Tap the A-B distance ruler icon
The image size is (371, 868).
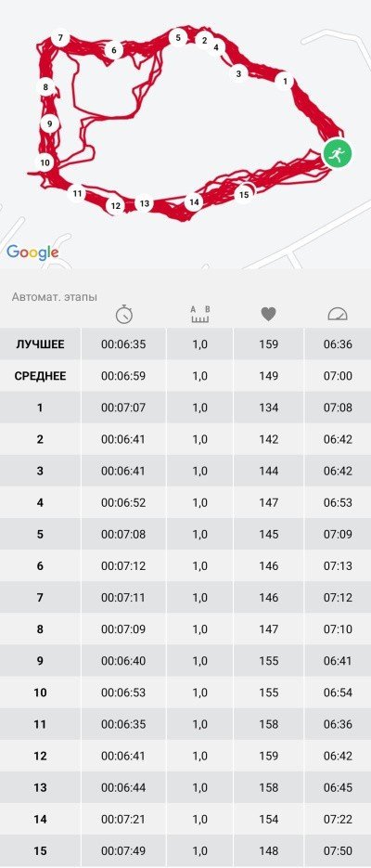(x=200, y=315)
